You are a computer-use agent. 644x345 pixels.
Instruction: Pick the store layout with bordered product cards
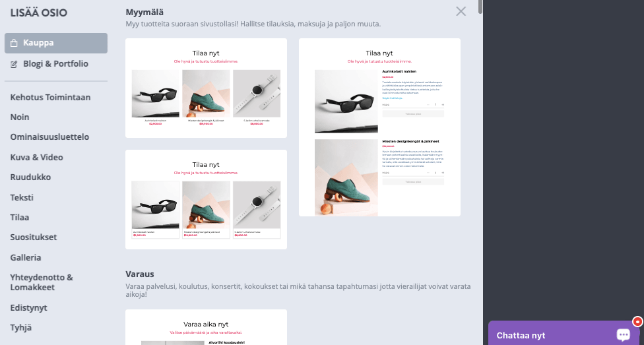(206, 200)
